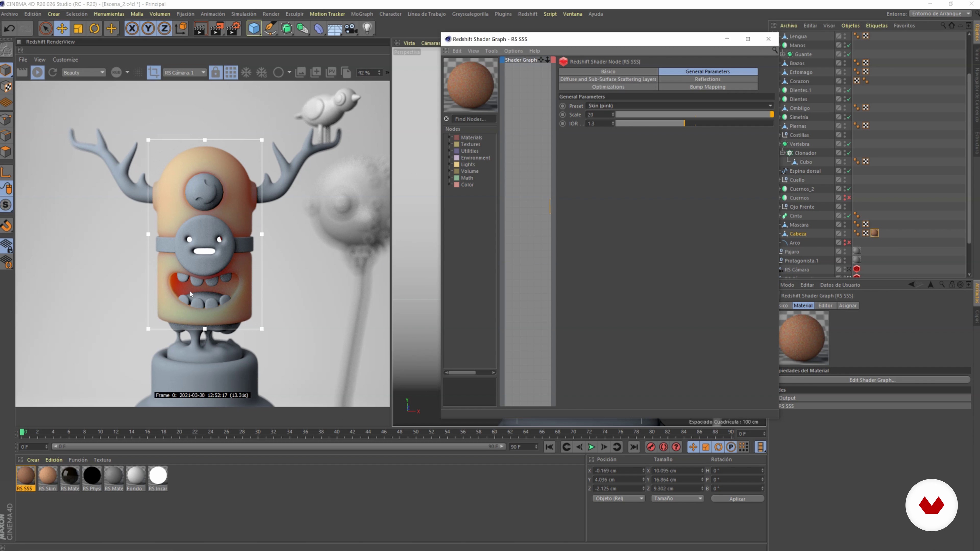Open the Simulación menu
980x551 pixels.
(243, 14)
